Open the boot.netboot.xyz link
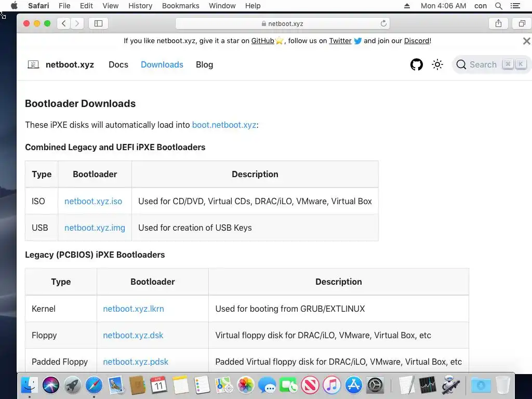532x399 pixels. point(224,125)
